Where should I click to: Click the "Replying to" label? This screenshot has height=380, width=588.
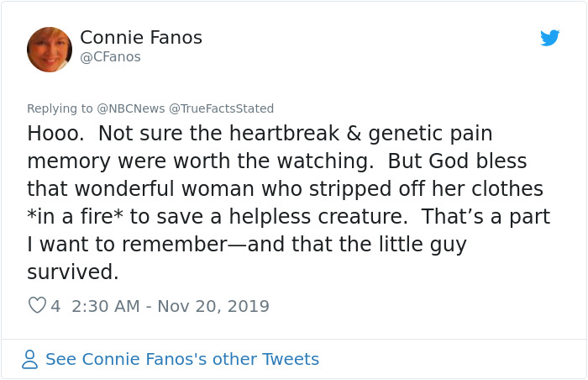(x=60, y=108)
